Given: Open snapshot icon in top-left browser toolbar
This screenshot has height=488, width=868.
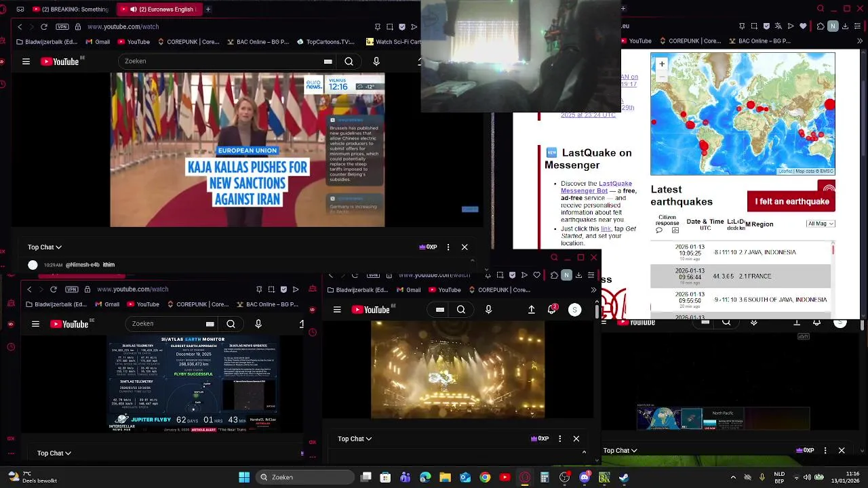Looking at the screenshot, I should click(390, 26).
